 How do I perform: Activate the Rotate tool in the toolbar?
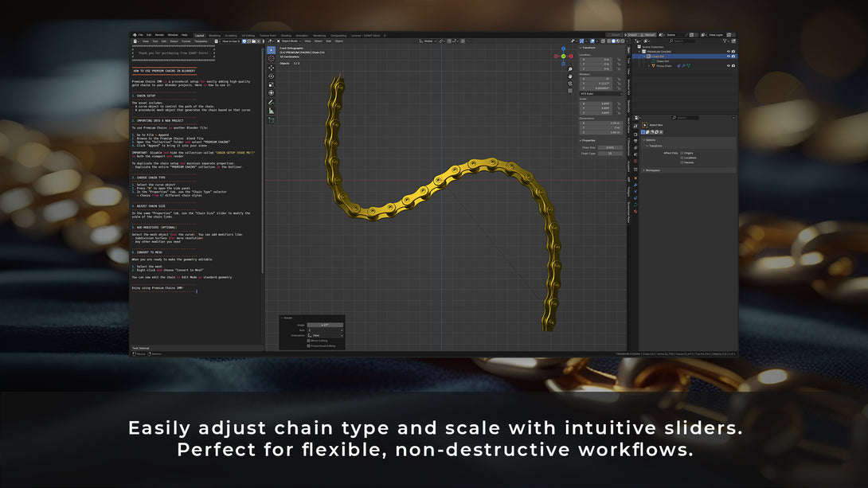pos(272,76)
